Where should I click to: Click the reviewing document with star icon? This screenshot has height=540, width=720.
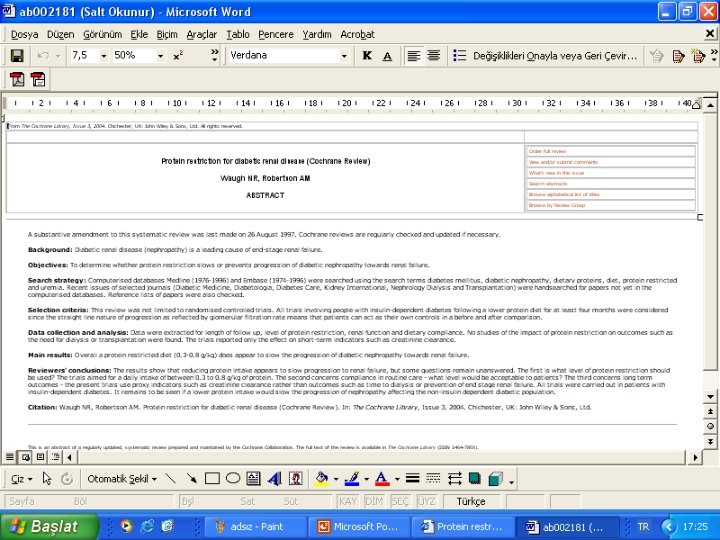point(698,56)
